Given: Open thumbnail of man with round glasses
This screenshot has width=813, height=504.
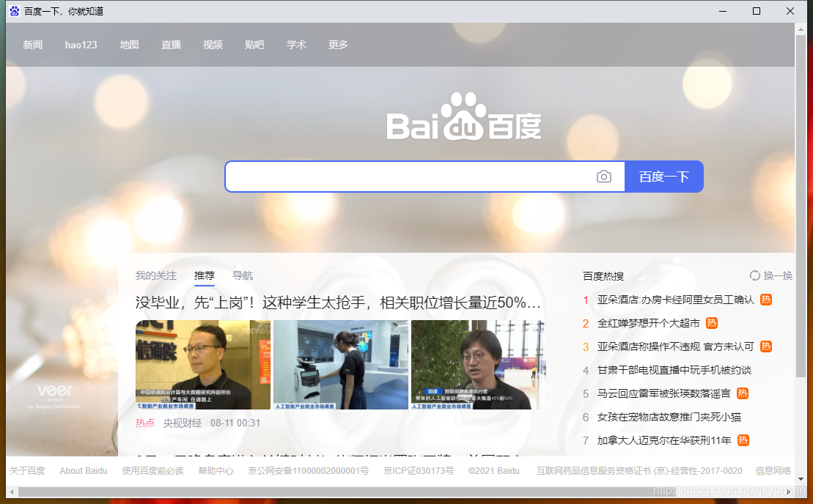Looking at the screenshot, I should 477,365.
